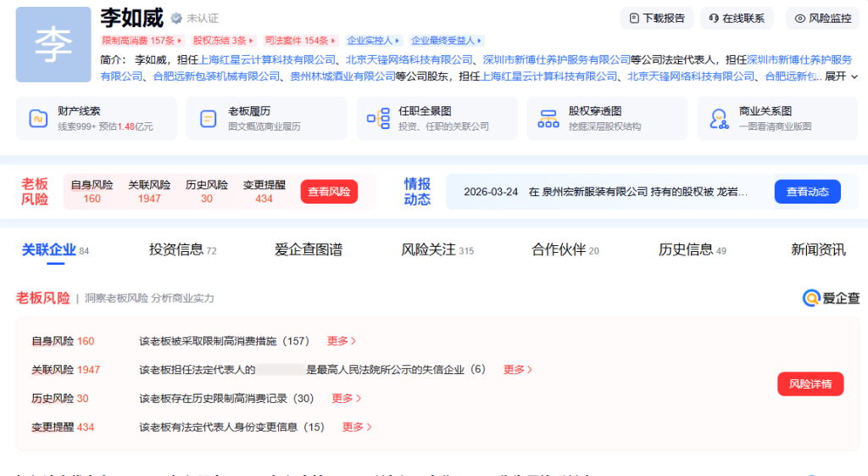Select the 合作伙伴 tab
The image size is (868, 476).
tap(565, 250)
